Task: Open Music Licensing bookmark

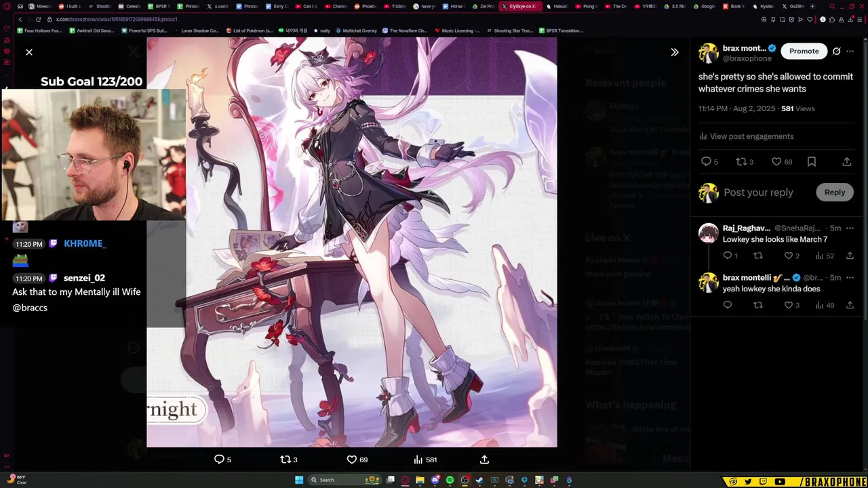Action: tap(457, 30)
